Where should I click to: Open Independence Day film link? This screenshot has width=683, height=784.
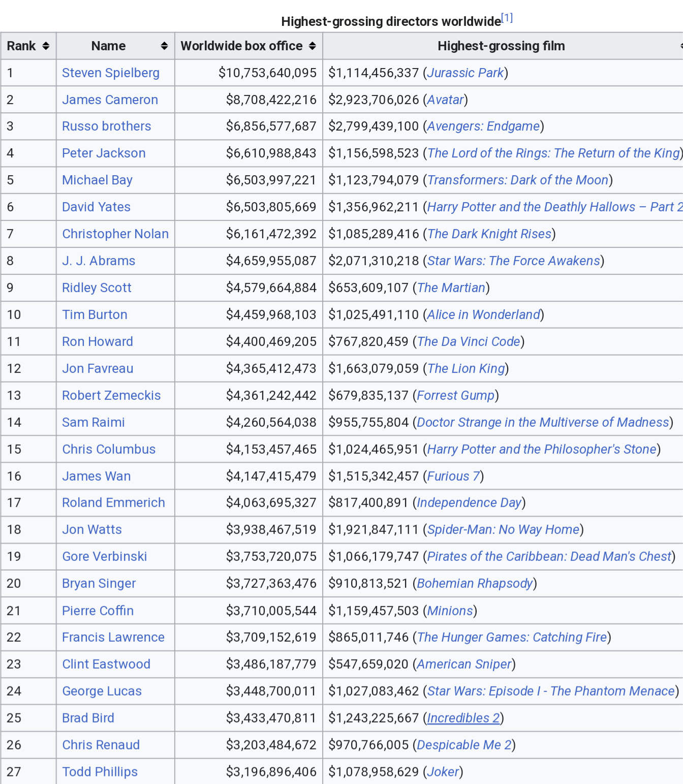click(x=469, y=503)
